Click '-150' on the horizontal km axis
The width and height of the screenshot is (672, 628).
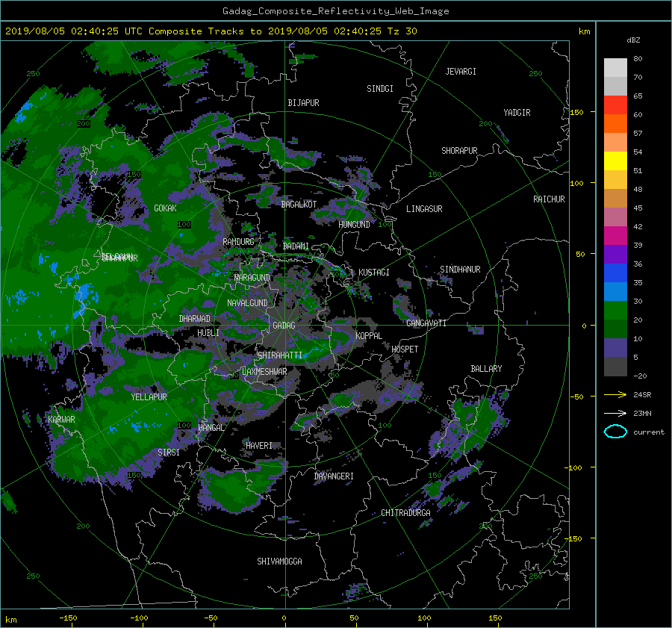68,618
